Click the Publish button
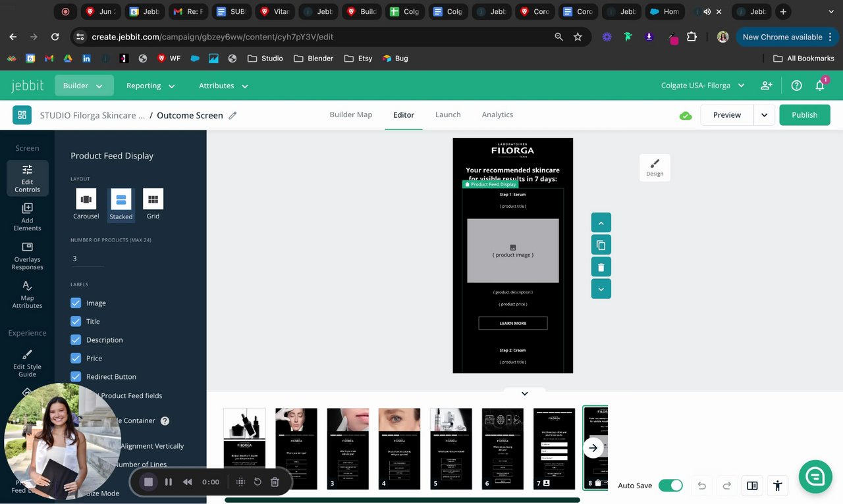843x504 pixels. pos(805,115)
